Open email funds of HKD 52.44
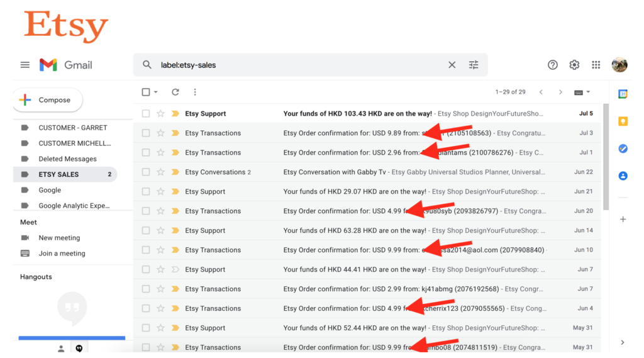 click(367, 328)
